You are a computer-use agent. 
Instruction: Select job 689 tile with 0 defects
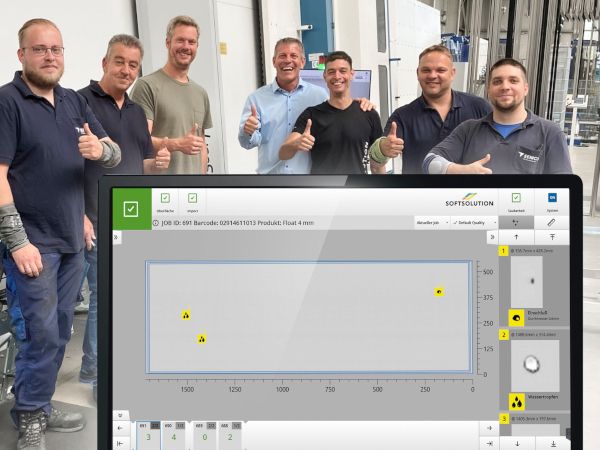pyautogui.click(x=205, y=436)
